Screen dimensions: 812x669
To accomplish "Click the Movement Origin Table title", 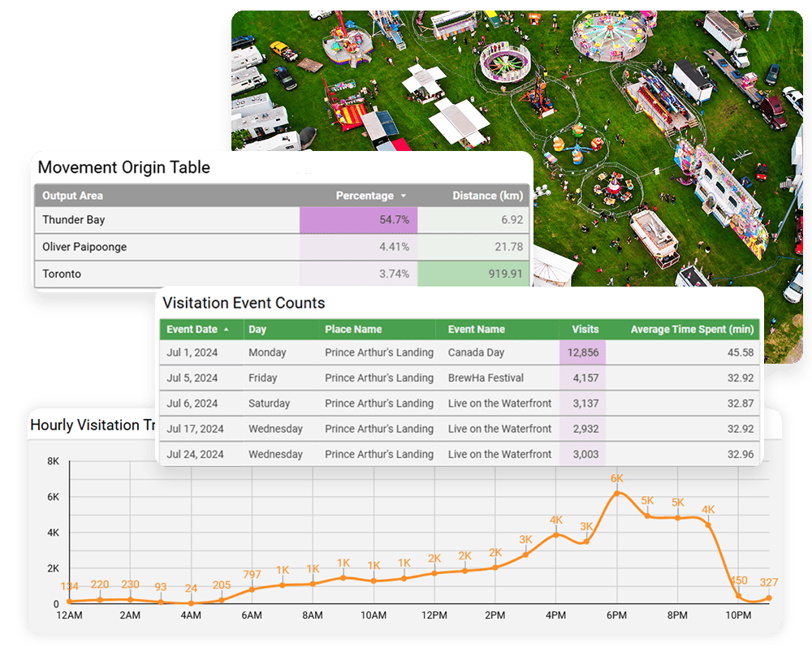I will [x=123, y=168].
